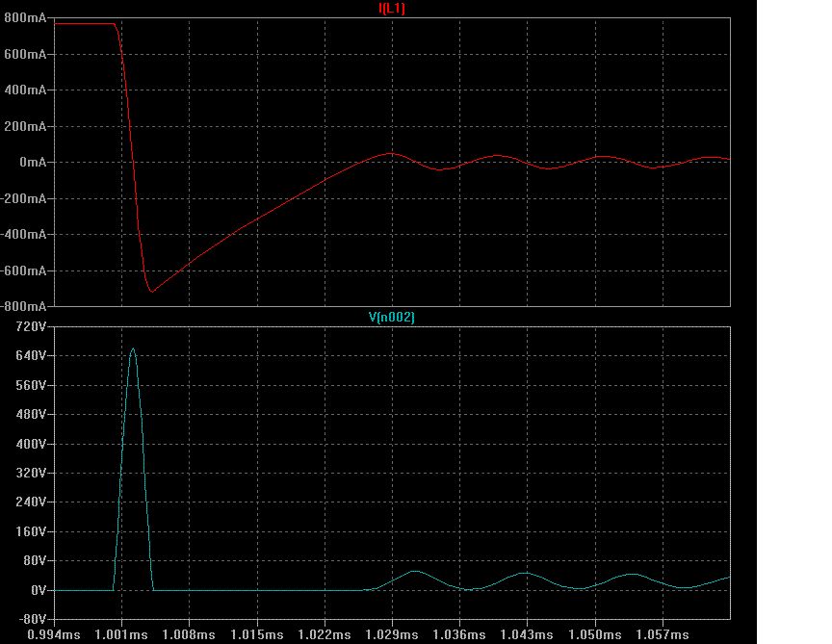Click the -600mA axis label

[x=24, y=270]
